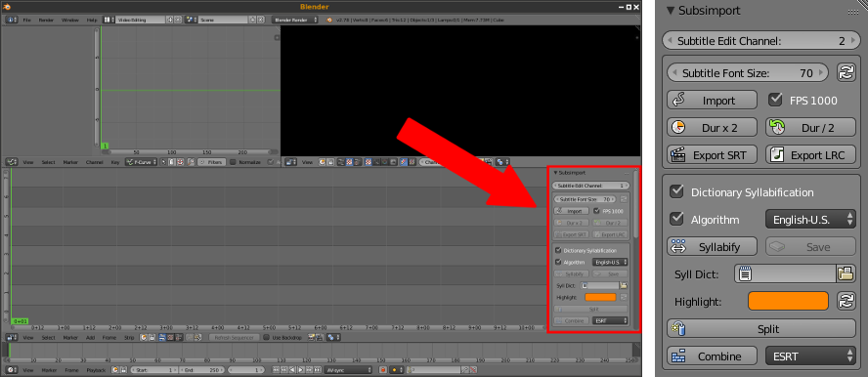
Task: Toggle Algorithm checkbox in enlarged panel
Action: coord(676,219)
